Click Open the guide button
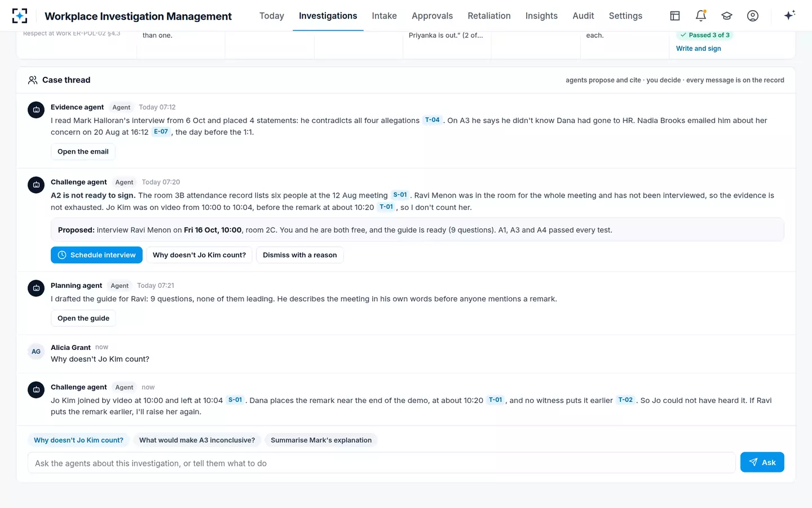Screen dimensions: 812x508 coord(83,318)
